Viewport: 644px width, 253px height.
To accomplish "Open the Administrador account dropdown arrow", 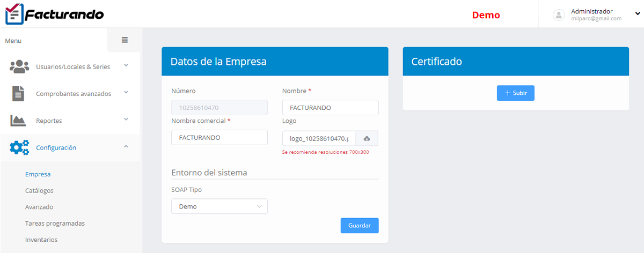I will 638,14.
